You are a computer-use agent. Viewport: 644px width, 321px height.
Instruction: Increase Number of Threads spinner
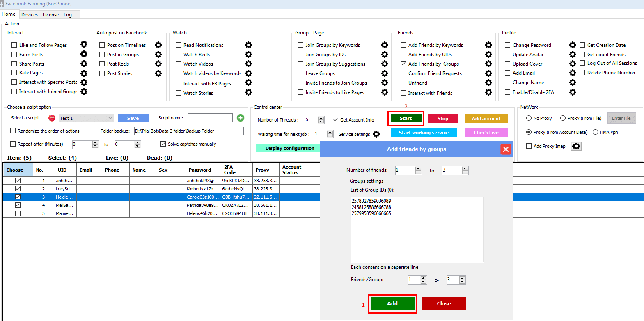tap(321, 118)
